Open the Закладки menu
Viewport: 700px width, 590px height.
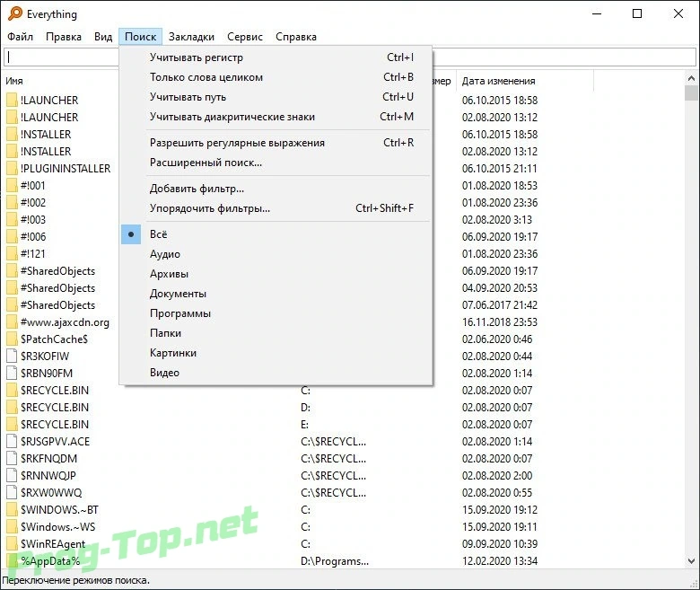click(191, 37)
